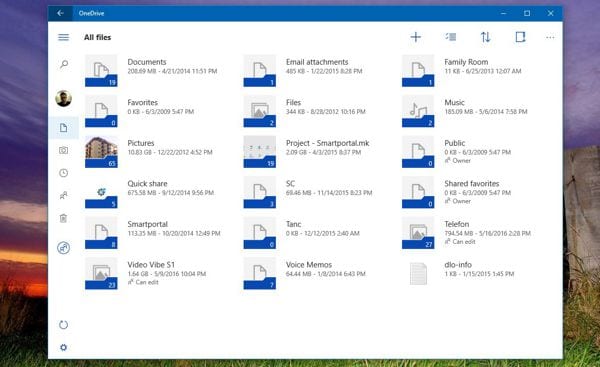Click the Smartportal folder name

tap(148, 224)
